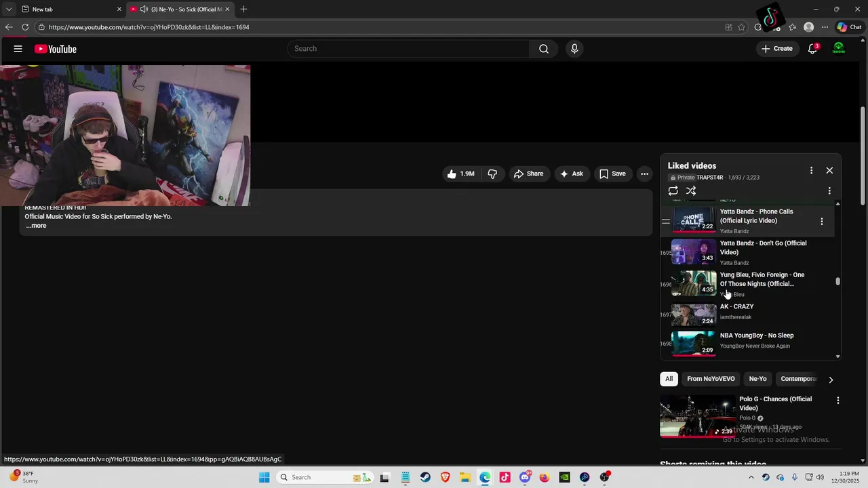Open the Edge extensions puzzle icon
The image size is (868, 488).
tap(758, 27)
